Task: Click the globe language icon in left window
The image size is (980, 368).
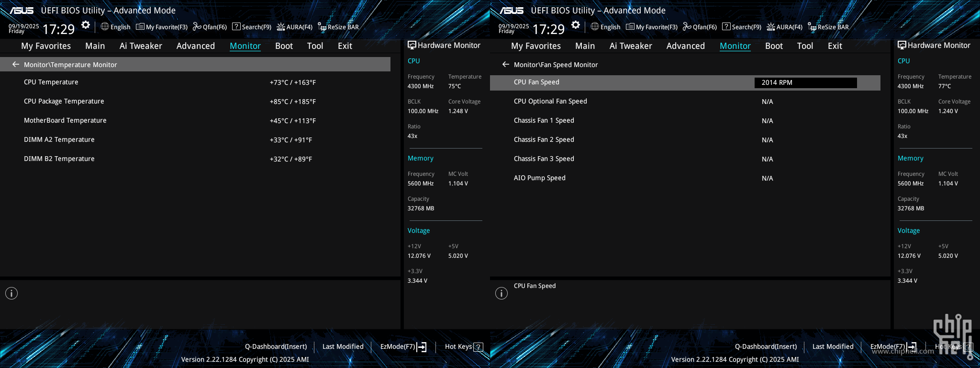Action: (x=105, y=26)
